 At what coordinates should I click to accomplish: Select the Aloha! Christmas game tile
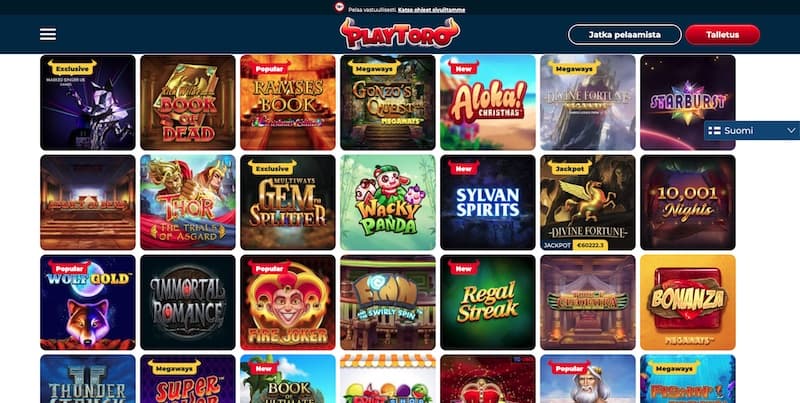click(x=488, y=103)
